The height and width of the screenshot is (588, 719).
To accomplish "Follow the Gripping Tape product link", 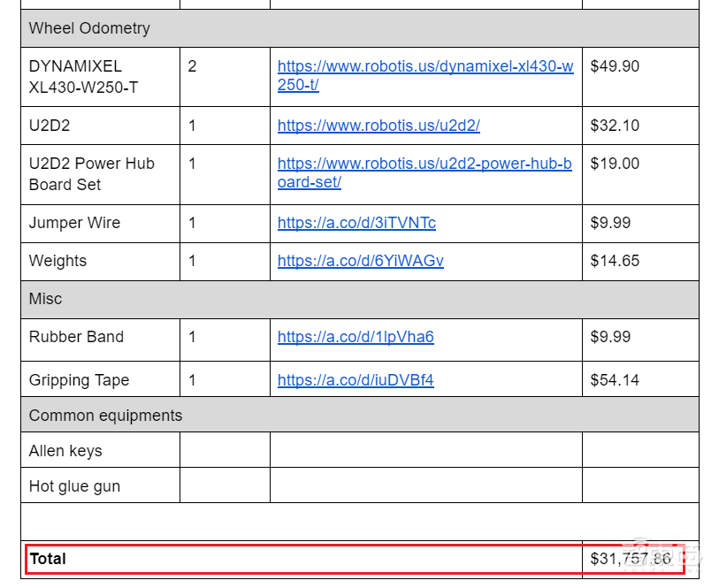I will (356, 380).
